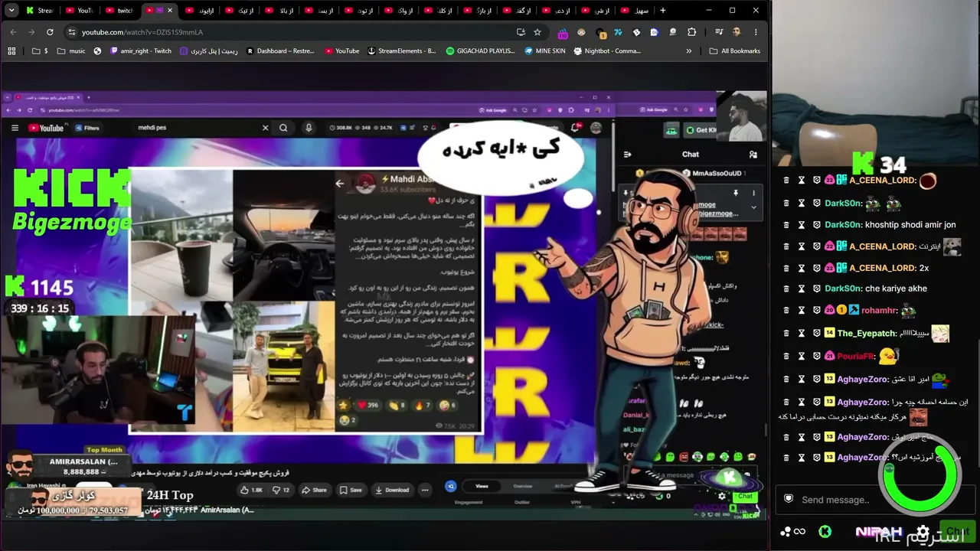Open the Extensions puzzle icon

point(692,32)
